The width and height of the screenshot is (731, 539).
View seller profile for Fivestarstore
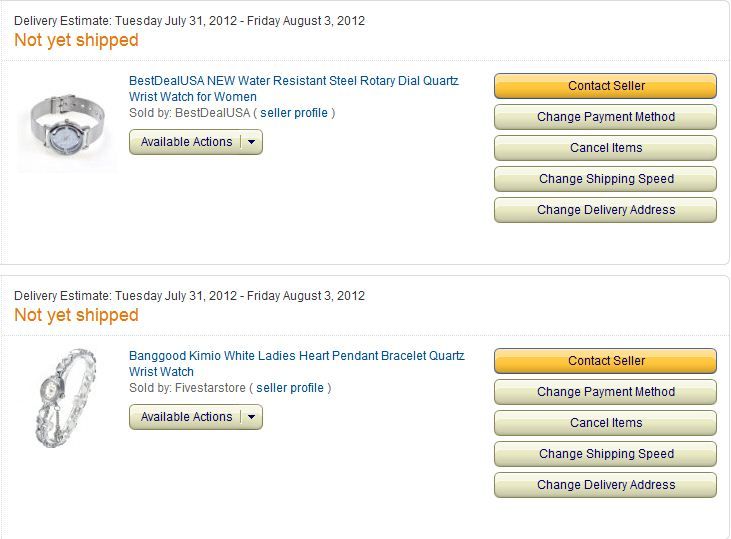pos(290,388)
